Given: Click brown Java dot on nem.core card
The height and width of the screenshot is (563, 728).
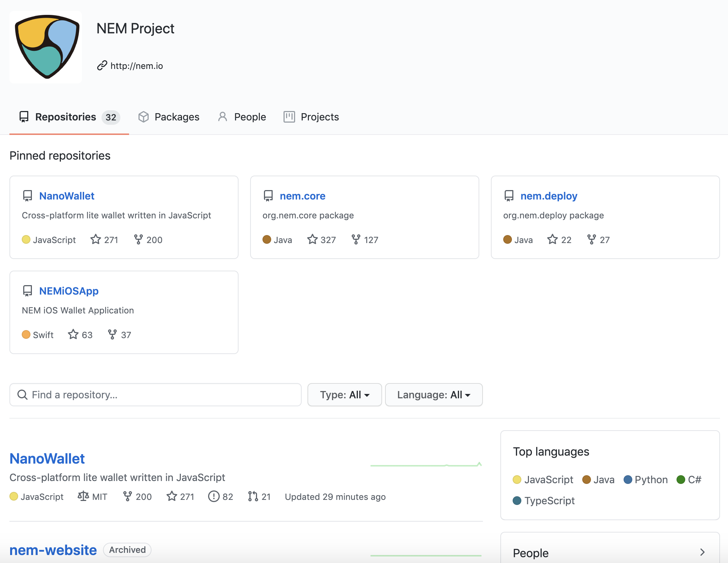Looking at the screenshot, I should tap(267, 239).
